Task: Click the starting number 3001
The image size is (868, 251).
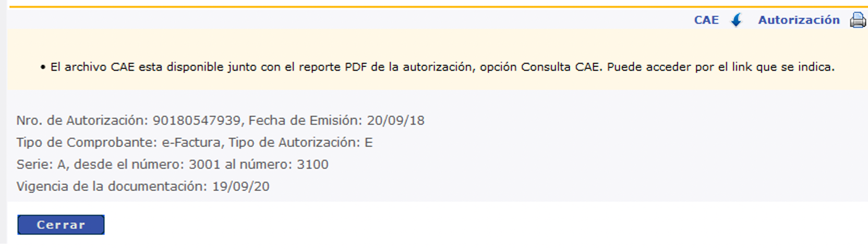Action: point(204,165)
